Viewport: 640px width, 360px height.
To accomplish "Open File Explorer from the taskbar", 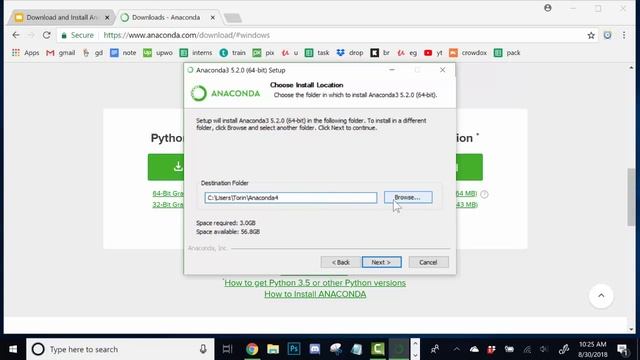I will click(273, 349).
